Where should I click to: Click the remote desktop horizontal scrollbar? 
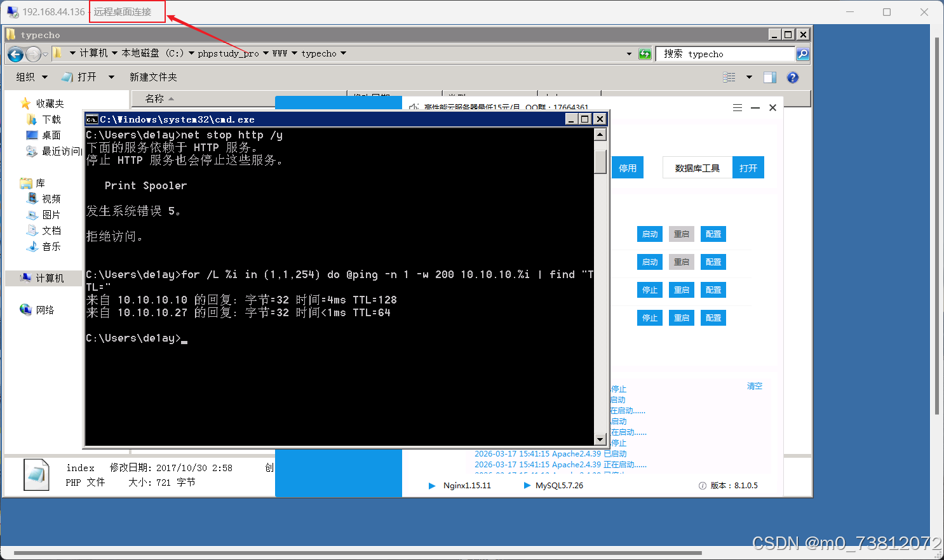pos(357,553)
